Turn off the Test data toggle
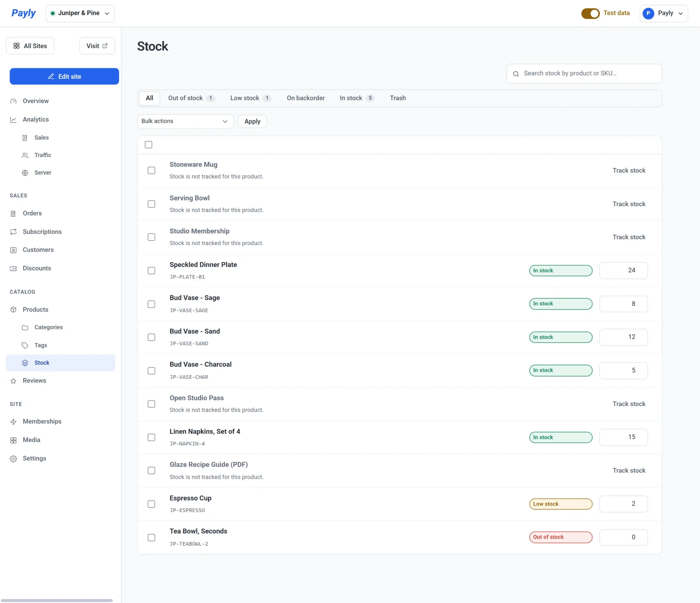 590,14
